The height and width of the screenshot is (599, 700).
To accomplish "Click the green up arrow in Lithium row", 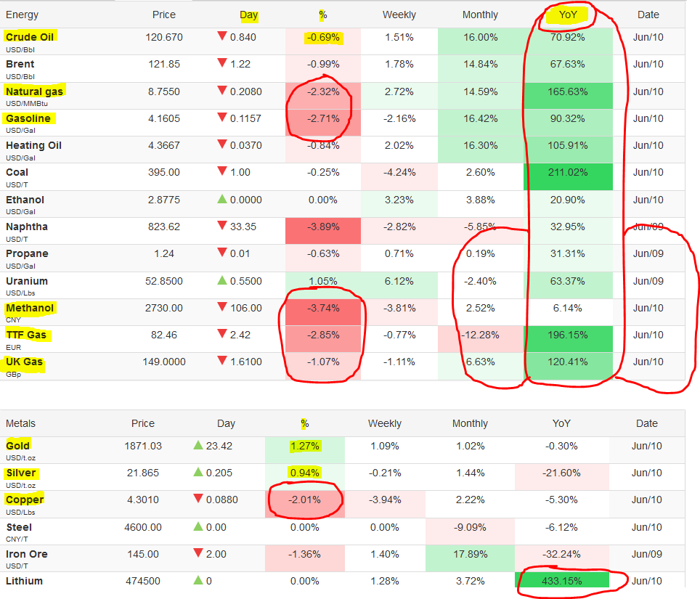I will coord(198,580).
